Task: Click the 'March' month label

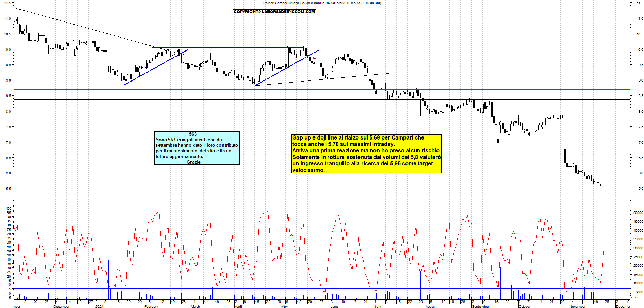Action: click(195, 306)
